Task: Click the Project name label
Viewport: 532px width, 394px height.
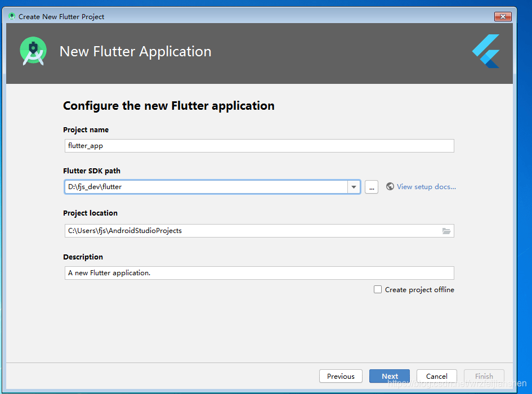Action: 86,129
